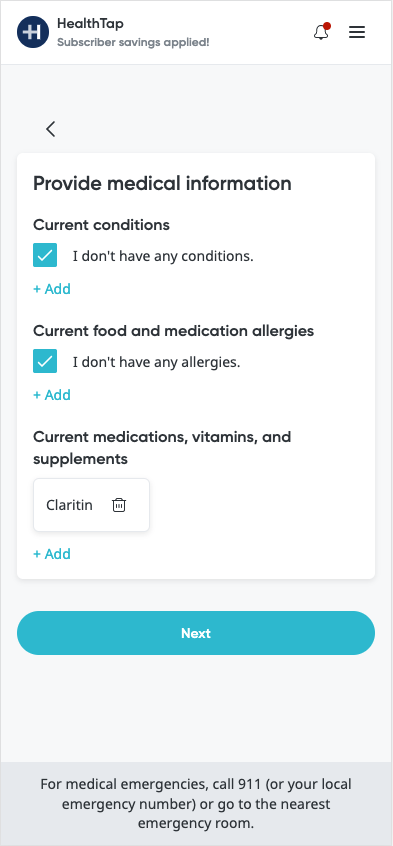
Task: Click the "I don't have any conditions." label
Action: (163, 256)
